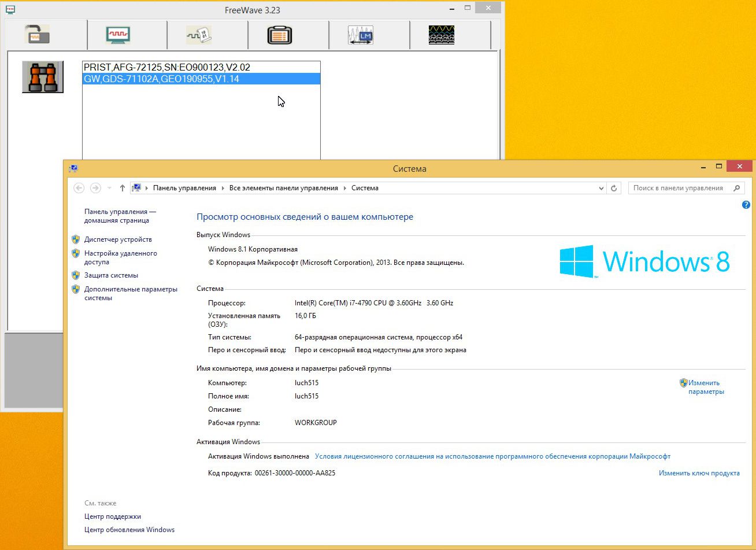Viewport: 756px width, 550px height.
Task: Click shield icon beside Диспетчер устройств
Action: click(x=76, y=239)
